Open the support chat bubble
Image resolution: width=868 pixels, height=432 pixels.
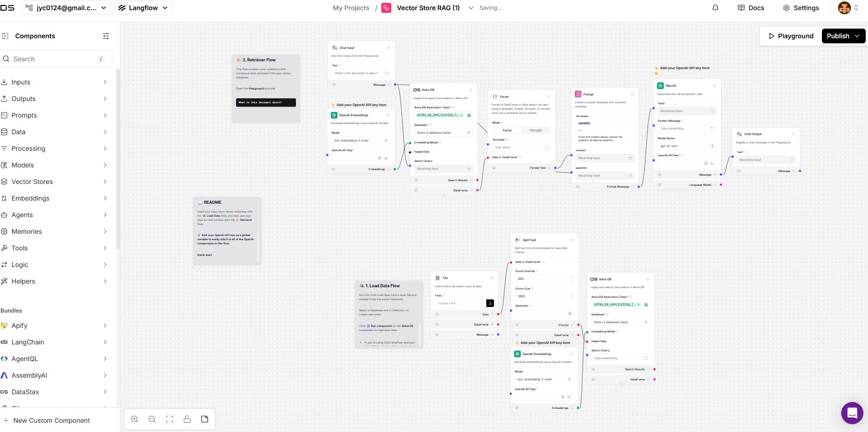852,413
